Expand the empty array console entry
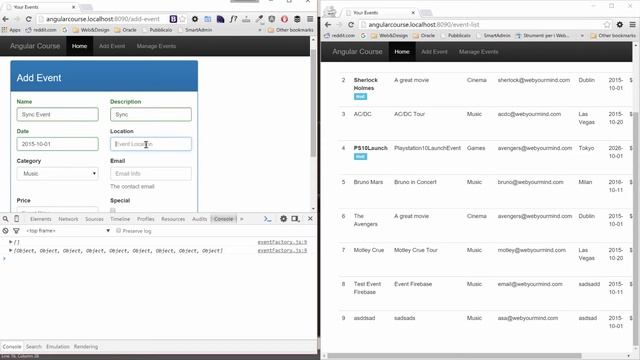The height and width of the screenshot is (360, 640). (x=10, y=242)
